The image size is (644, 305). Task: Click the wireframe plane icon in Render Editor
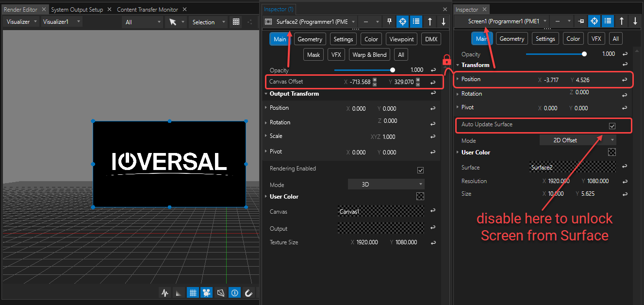[221, 293]
